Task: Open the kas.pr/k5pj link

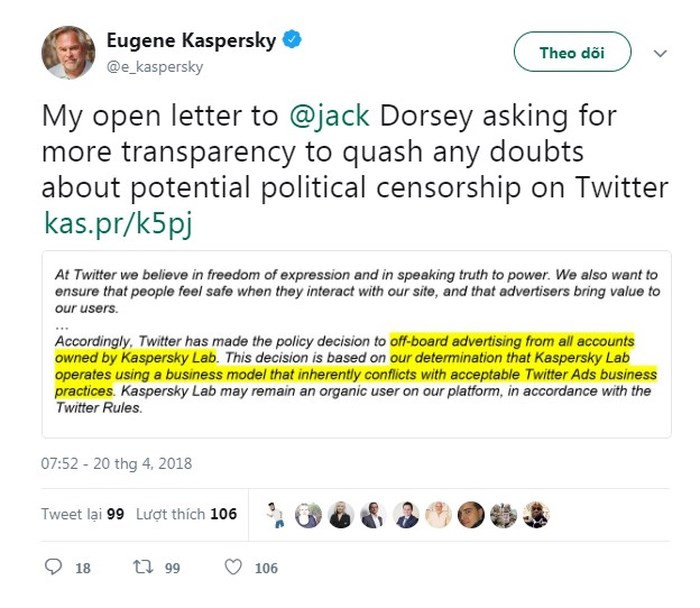Action: [117, 223]
